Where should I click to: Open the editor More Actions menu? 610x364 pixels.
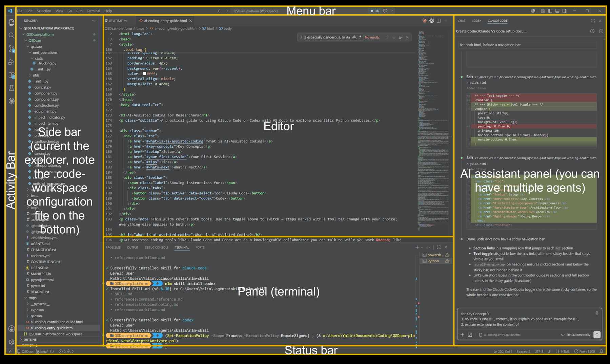point(446,21)
